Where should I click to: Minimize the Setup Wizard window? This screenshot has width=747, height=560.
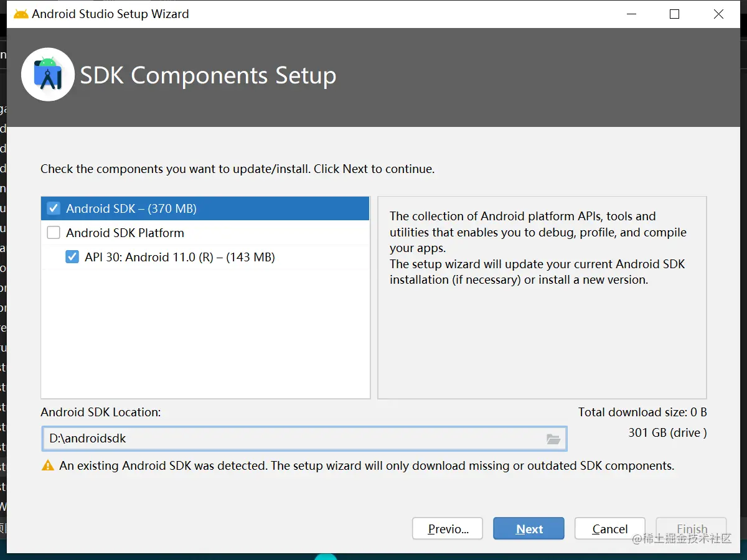coord(630,14)
